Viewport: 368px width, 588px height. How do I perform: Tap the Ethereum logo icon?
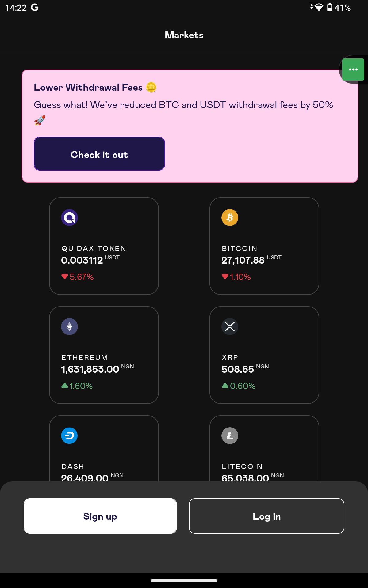[x=69, y=326]
